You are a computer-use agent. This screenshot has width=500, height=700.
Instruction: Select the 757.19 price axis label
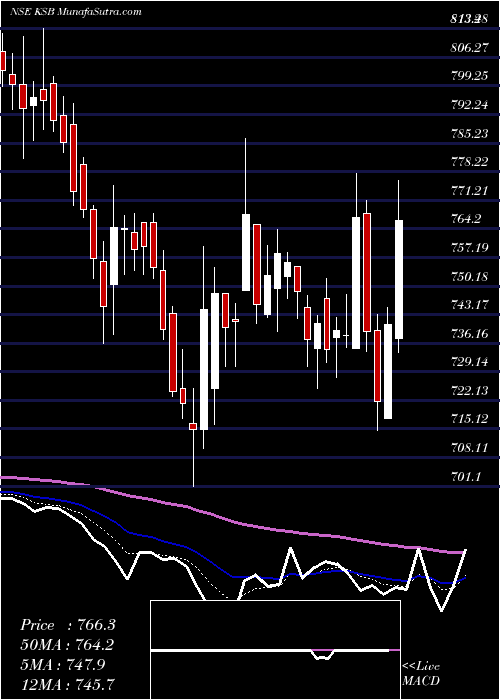469,247
